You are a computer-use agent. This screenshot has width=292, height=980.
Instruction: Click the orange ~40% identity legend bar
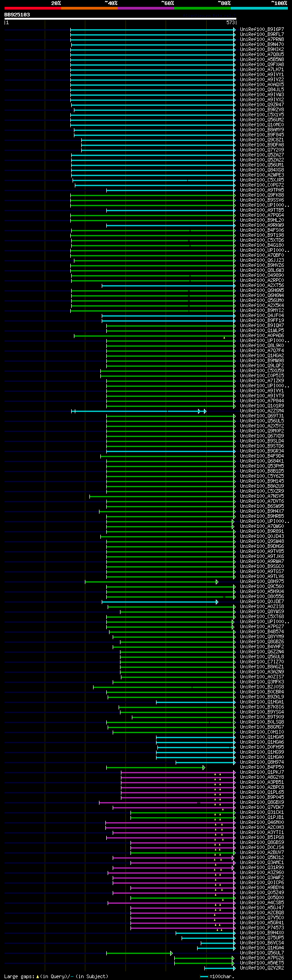[89, 8]
